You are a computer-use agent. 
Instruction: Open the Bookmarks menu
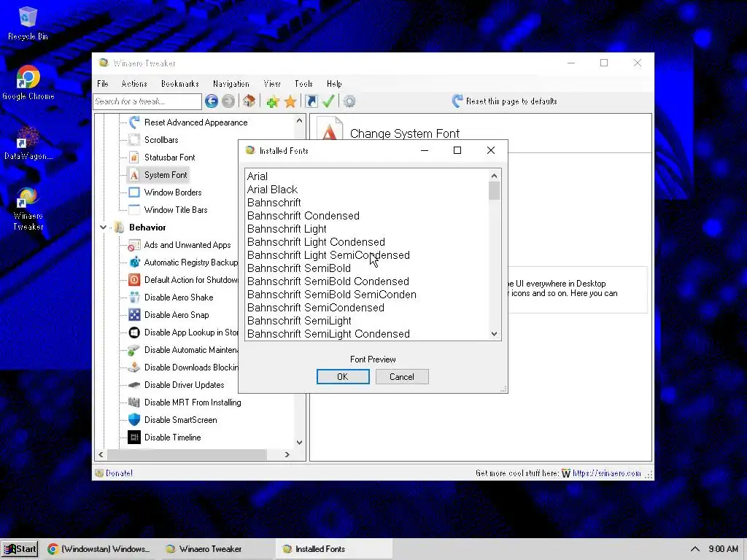[x=180, y=84]
